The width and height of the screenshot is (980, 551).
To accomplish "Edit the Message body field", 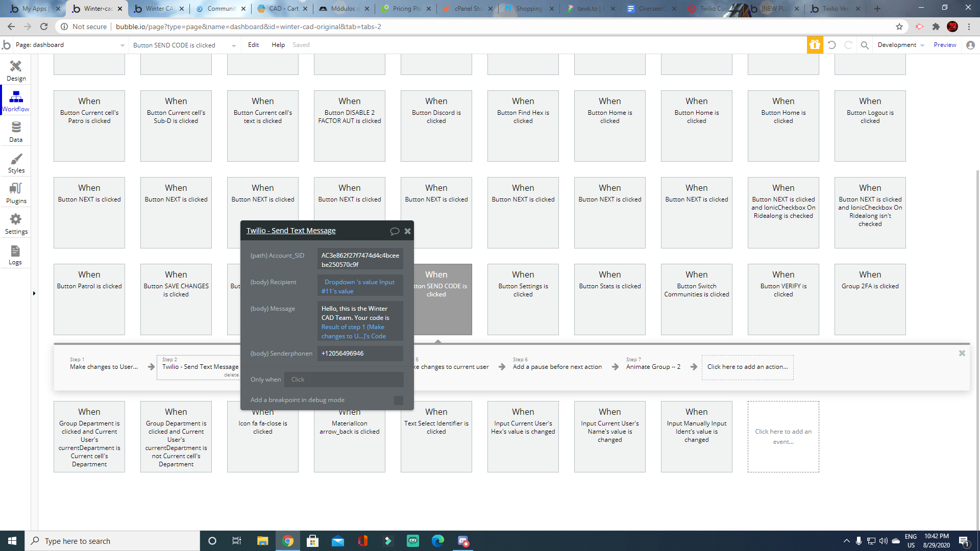I will pos(360,322).
